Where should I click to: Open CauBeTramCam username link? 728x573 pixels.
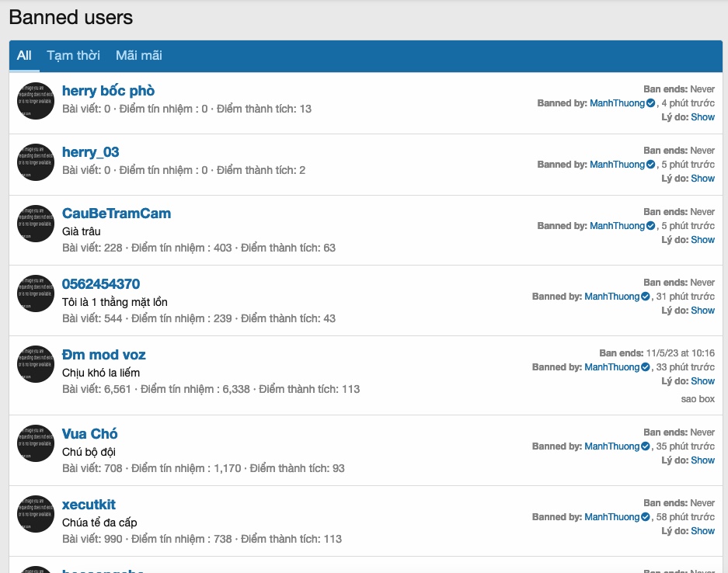(x=117, y=214)
